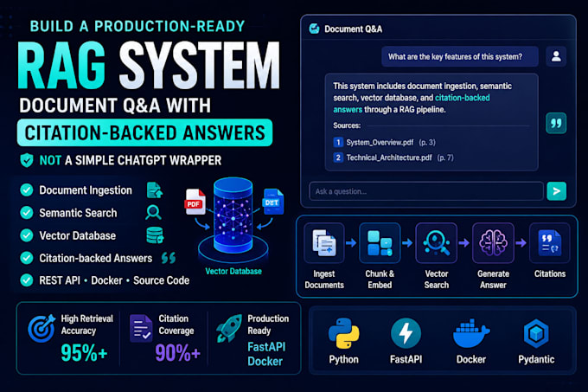The width and height of the screenshot is (588, 392).
Task: Click the Docker whale logo
Action: [x=471, y=334]
